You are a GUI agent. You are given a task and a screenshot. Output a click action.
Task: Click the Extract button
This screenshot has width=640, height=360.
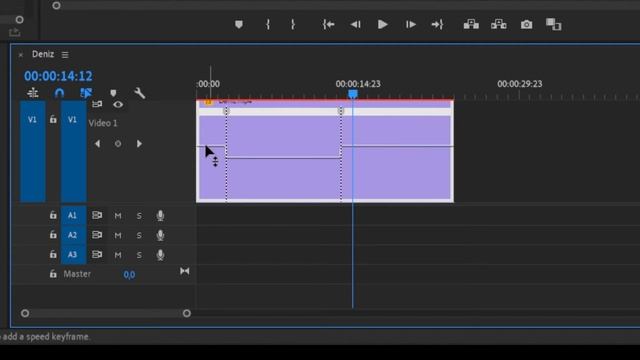499,24
